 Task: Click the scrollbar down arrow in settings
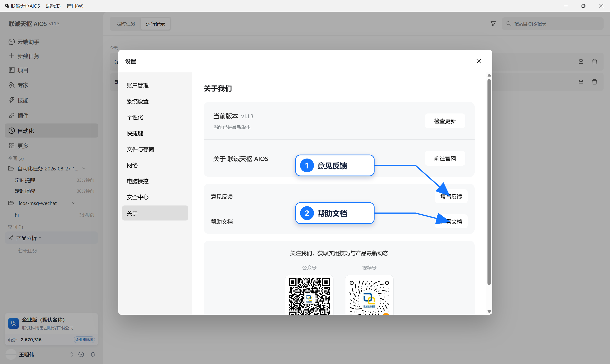point(489,312)
